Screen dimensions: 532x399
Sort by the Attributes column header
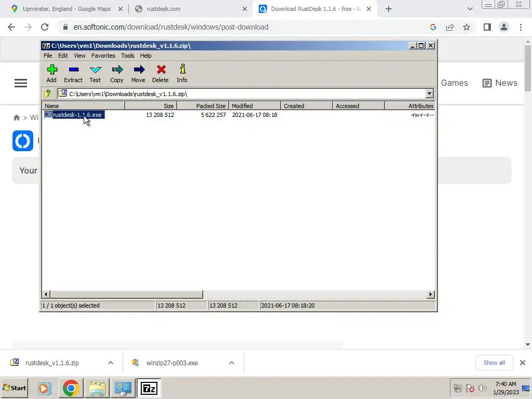(410, 106)
